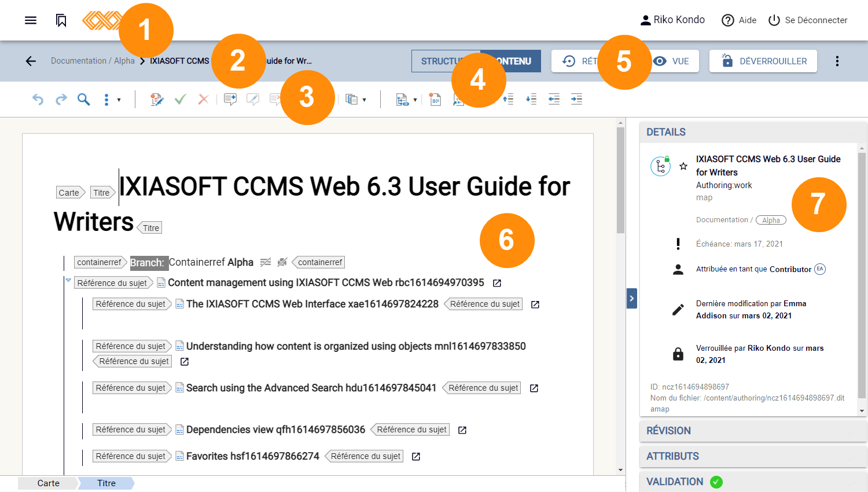Accept change with green checkmark

click(x=180, y=100)
